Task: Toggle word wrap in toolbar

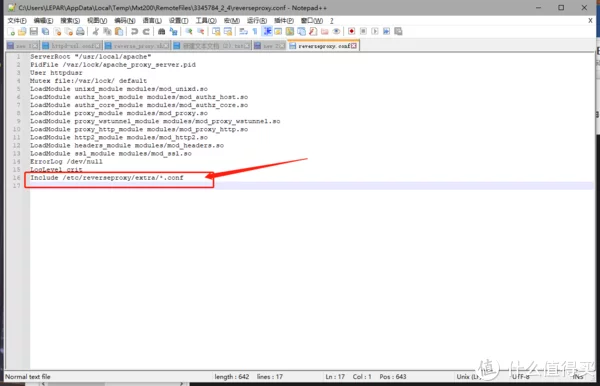Action: pyautogui.click(x=243, y=32)
